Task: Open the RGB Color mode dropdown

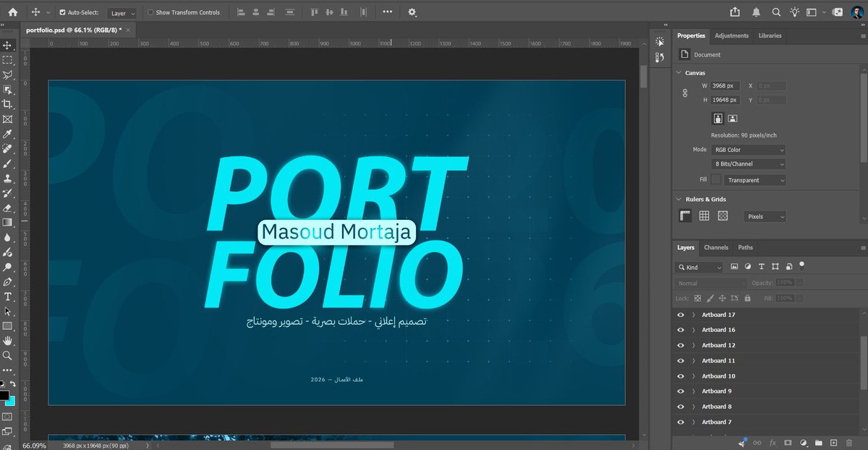Action: [748, 150]
